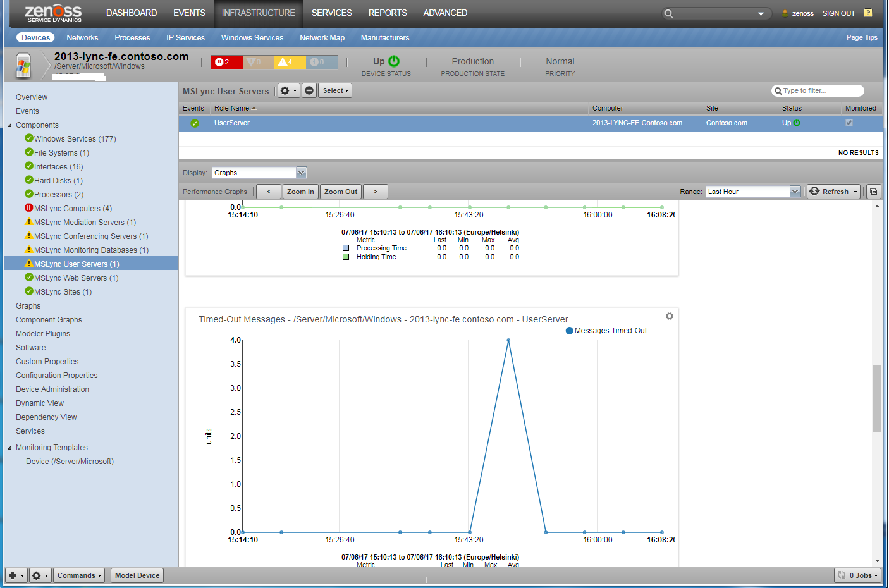Image resolution: width=889 pixels, height=588 pixels.
Task: Toggle the Monitored checkbox for UserServer
Action: tap(849, 123)
